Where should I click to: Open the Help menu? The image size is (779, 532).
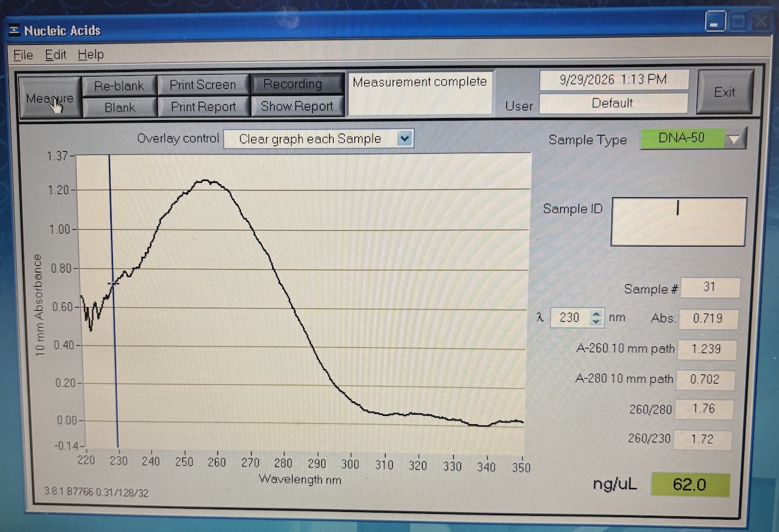(x=91, y=54)
